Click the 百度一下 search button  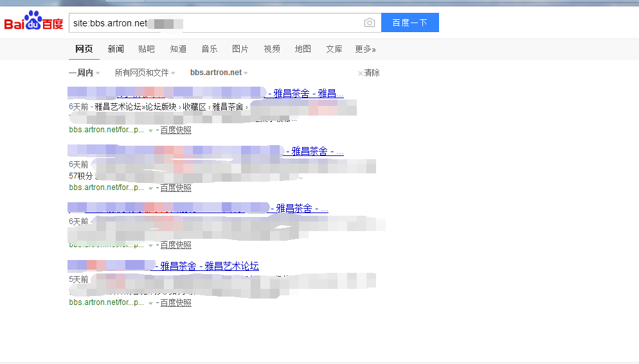pos(410,22)
